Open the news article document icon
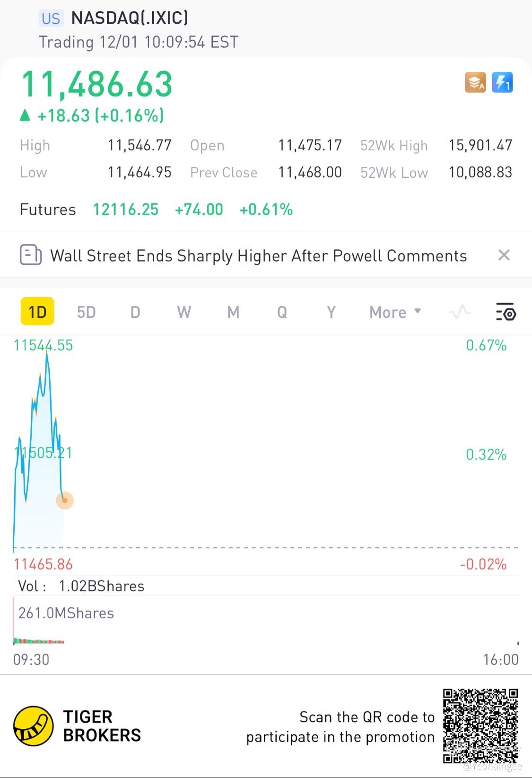Screen dimensions: 532x778 click(x=30, y=255)
